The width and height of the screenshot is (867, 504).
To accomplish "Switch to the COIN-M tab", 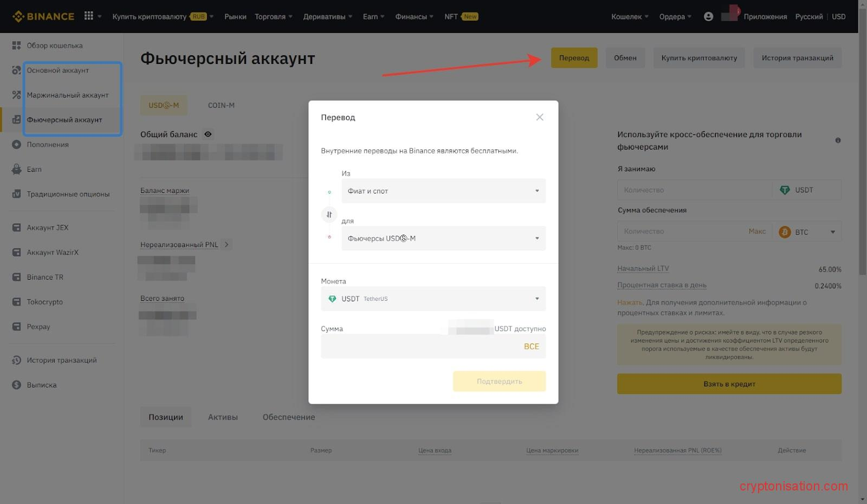I will coord(221,105).
